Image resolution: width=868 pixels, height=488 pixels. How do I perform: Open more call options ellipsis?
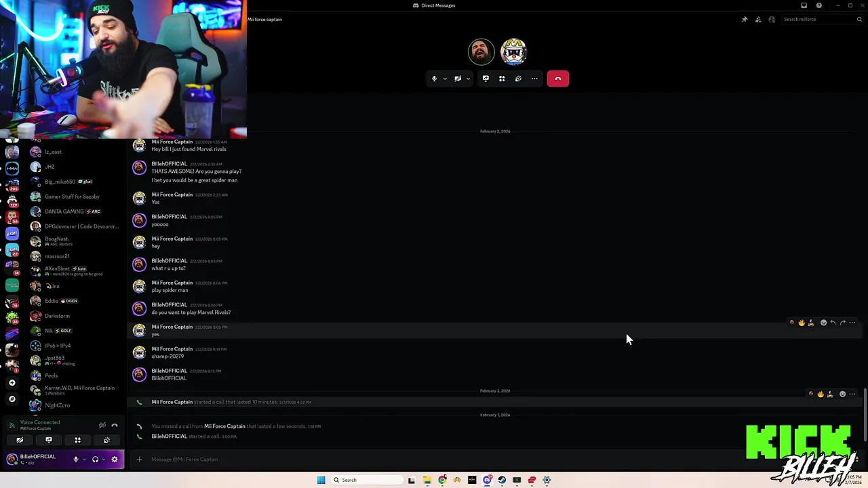534,79
